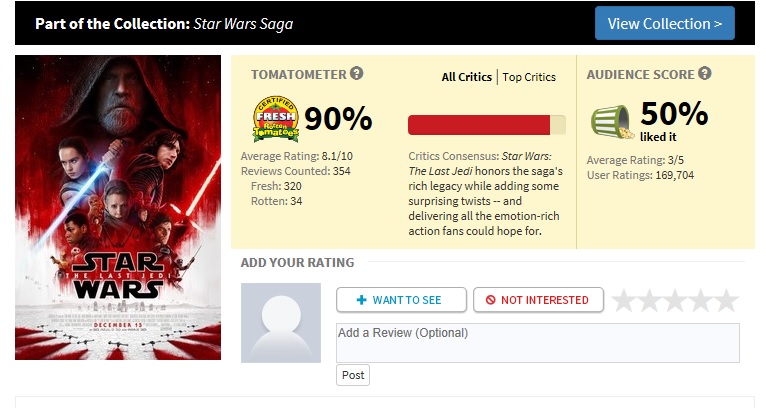Submit the review with Post button
The image size is (766, 408).
pos(353,375)
